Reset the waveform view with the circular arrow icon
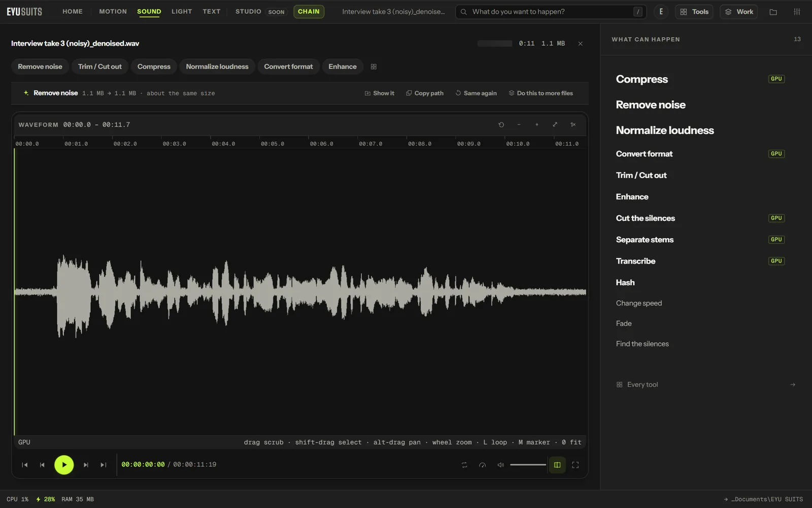 [x=501, y=124]
